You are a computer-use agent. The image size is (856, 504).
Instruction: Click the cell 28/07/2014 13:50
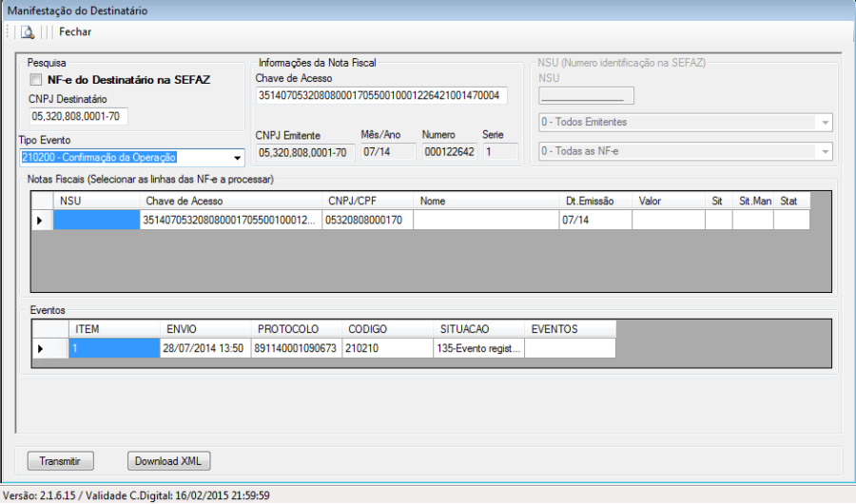pos(205,348)
